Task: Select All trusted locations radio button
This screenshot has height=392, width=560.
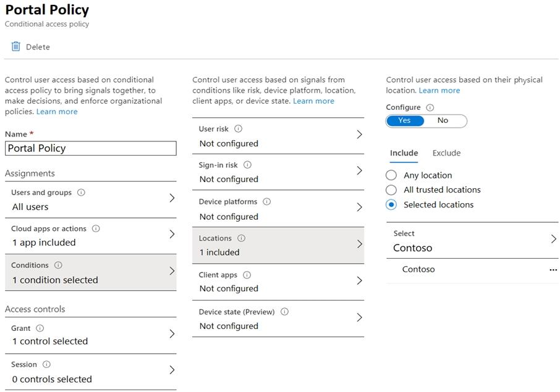Action: [391, 190]
